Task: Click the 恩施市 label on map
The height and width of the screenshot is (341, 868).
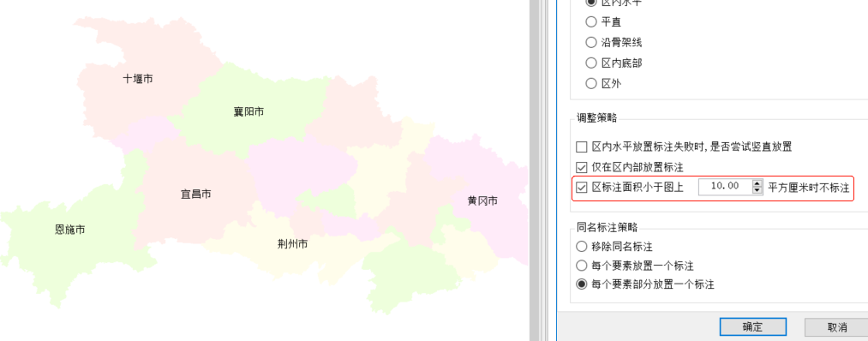Action: click(x=69, y=230)
